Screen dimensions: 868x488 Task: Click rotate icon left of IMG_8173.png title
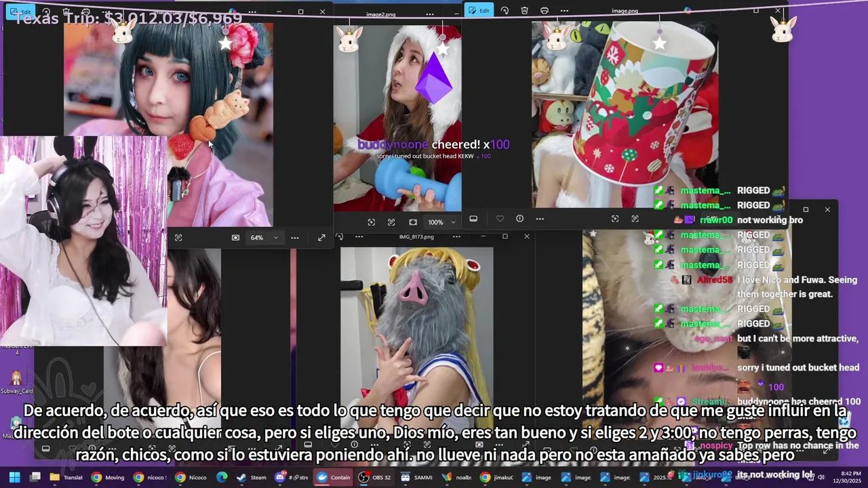pos(340,237)
